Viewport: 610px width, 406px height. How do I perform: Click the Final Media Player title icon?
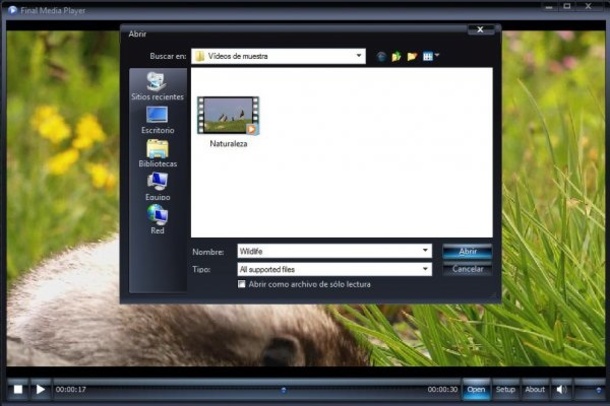pos(12,10)
